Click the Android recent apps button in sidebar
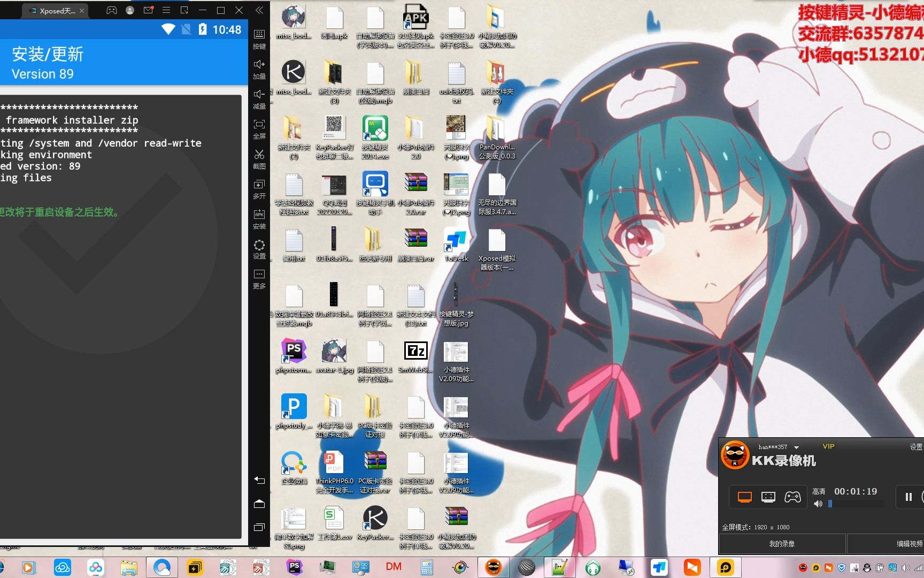Screen dimensions: 924x578 click(259, 527)
